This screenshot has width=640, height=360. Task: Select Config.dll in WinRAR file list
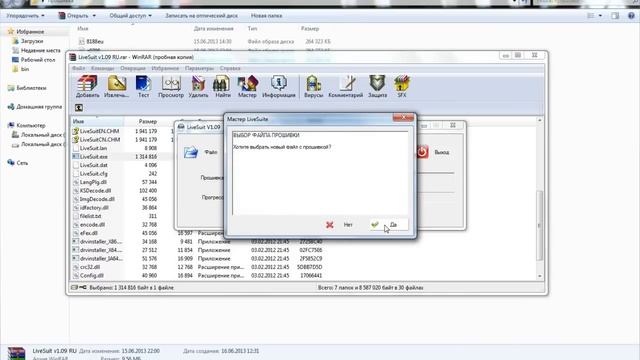[91, 276]
